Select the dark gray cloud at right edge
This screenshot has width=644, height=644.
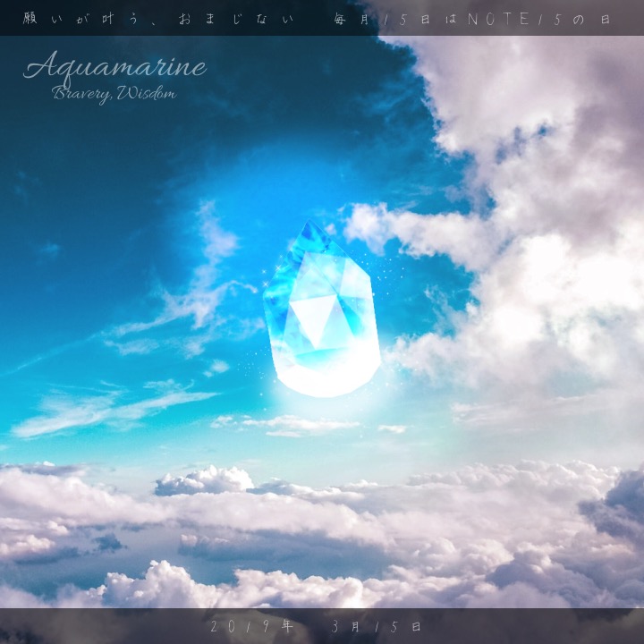point(615,512)
